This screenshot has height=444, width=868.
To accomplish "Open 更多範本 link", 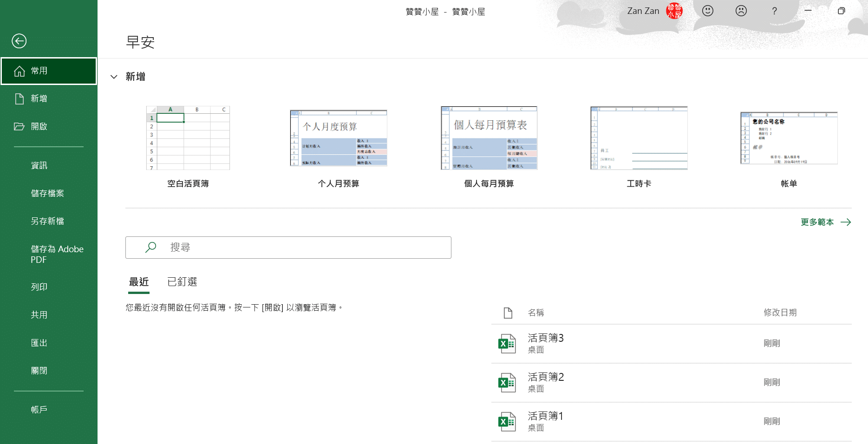I will [825, 222].
